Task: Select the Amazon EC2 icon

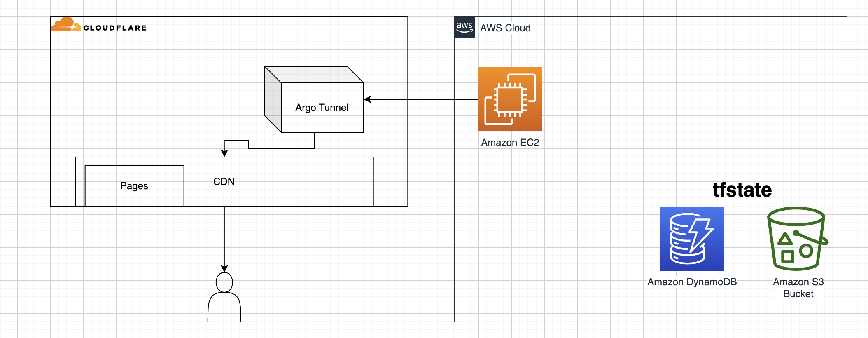Action: (x=510, y=99)
